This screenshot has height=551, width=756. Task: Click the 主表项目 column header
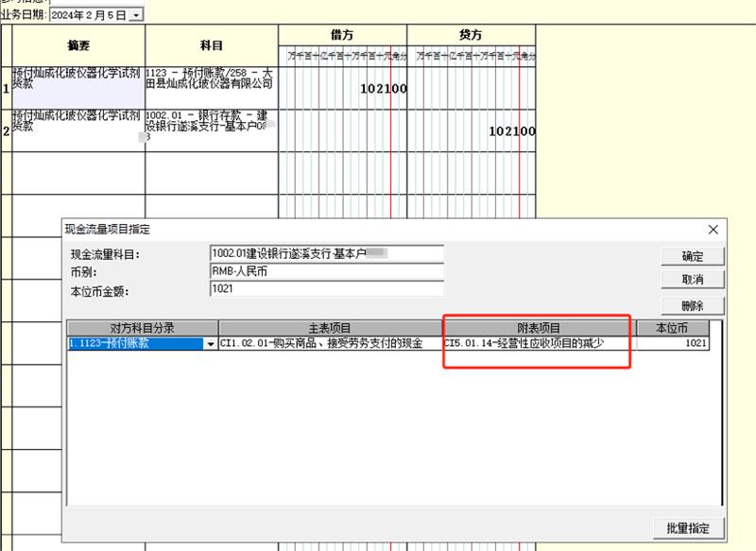[x=330, y=327]
